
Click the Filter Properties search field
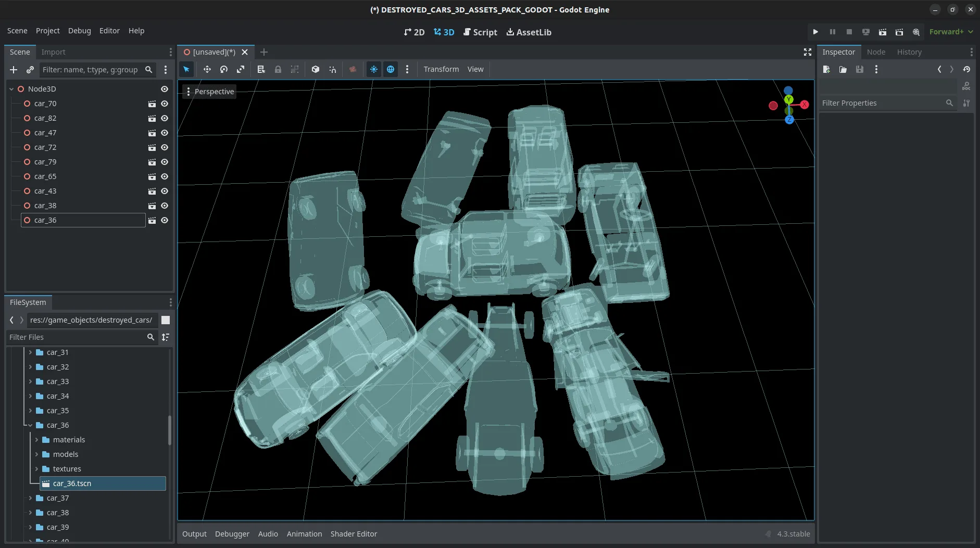(883, 103)
